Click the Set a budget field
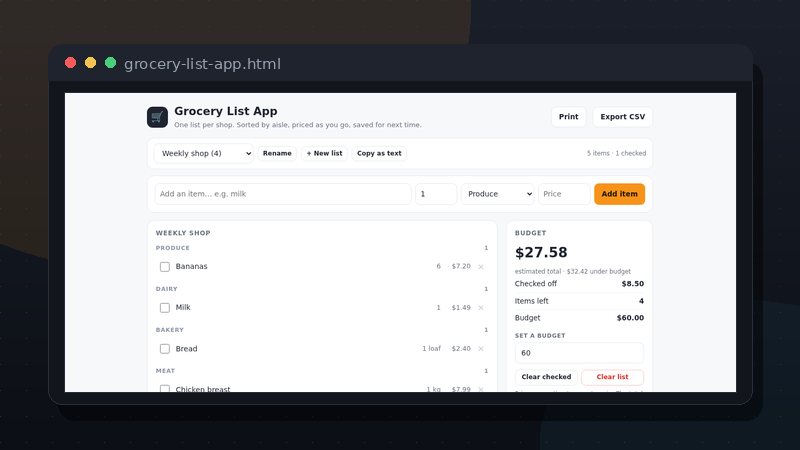Screen dimensions: 800x450 (579, 353)
